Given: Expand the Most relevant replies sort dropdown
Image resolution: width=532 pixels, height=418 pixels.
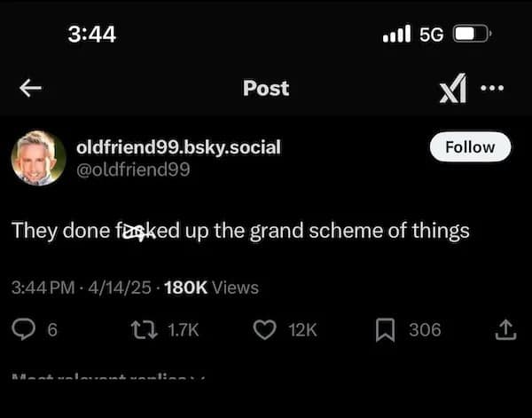Looking at the screenshot, I should click(x=106, y=378).
